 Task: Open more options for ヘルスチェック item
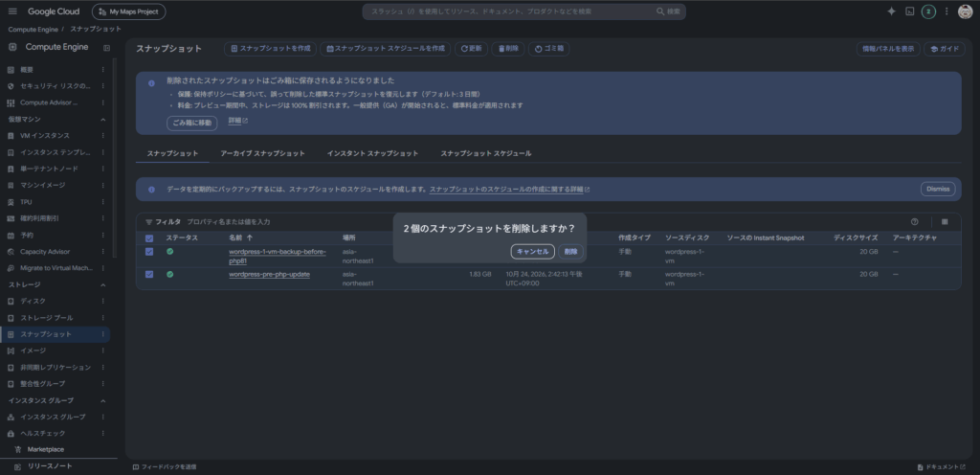103,433
